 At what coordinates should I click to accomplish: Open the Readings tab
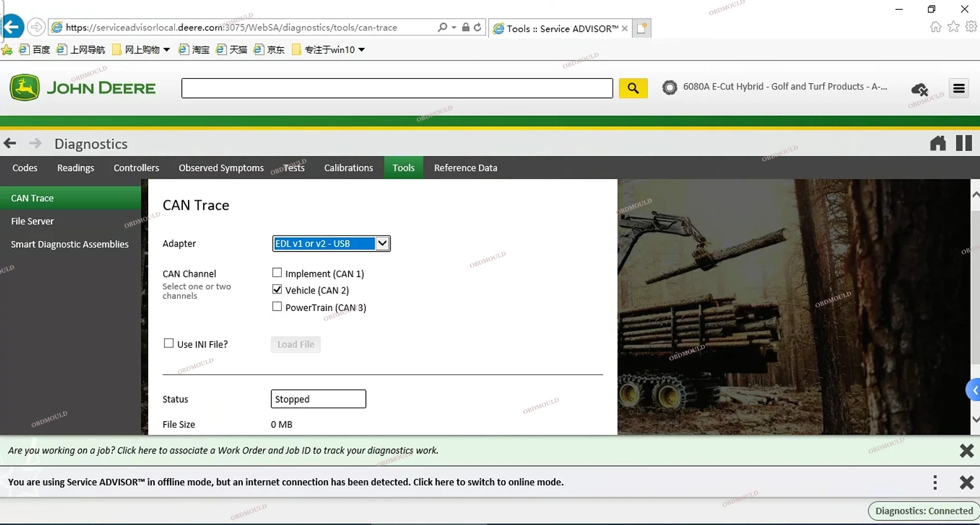(x=76, y=168)
